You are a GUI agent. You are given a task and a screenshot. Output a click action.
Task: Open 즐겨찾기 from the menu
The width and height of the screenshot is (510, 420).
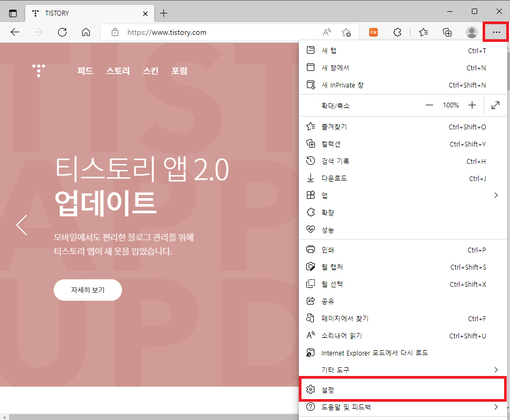(403, 127)
